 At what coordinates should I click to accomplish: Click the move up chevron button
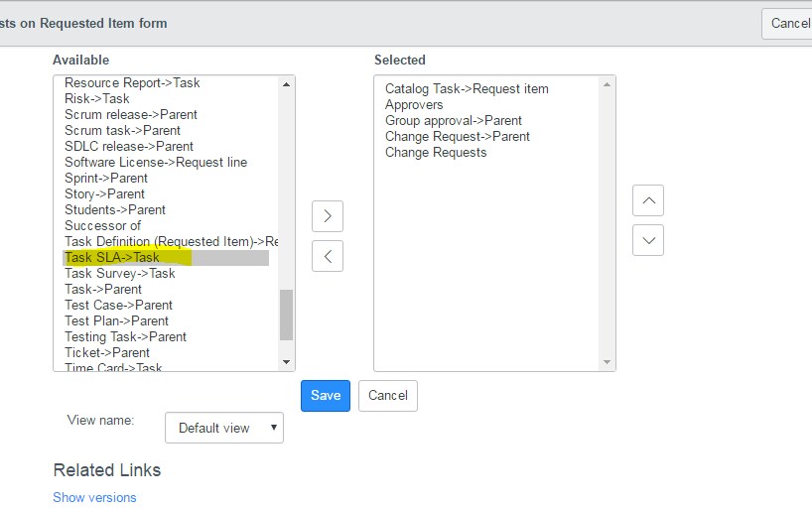pyautogui.click(x=648, y=200)
